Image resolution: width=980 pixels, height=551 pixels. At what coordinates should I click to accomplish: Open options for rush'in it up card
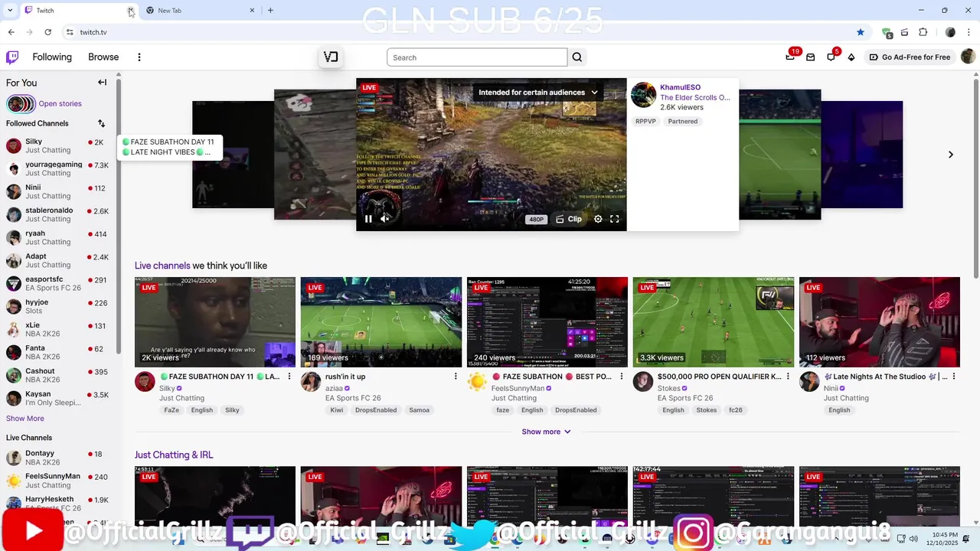coord(456,377)
